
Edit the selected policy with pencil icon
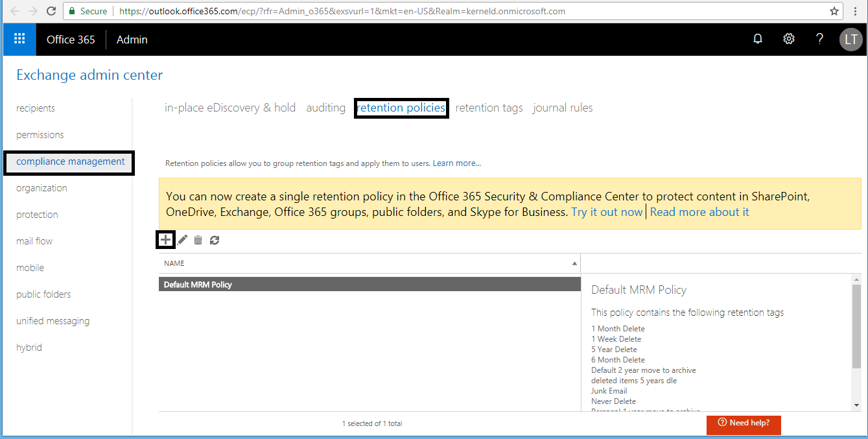tap(183, 240)
